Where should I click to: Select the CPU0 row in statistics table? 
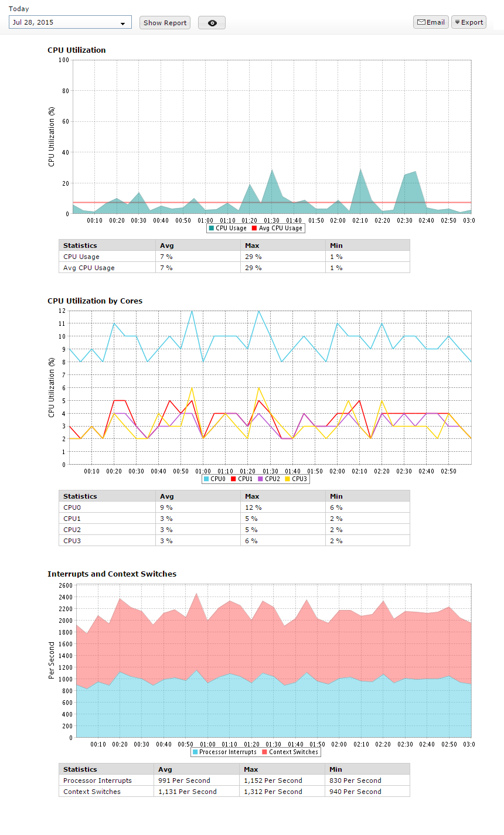(234, 507)
